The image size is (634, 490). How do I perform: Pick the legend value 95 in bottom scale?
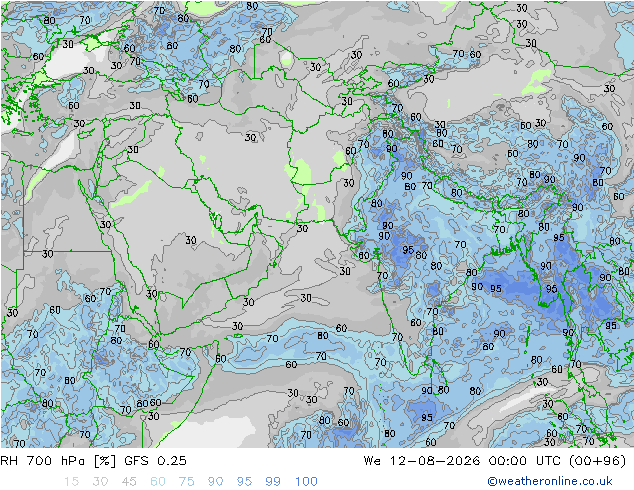pos(244,482)
